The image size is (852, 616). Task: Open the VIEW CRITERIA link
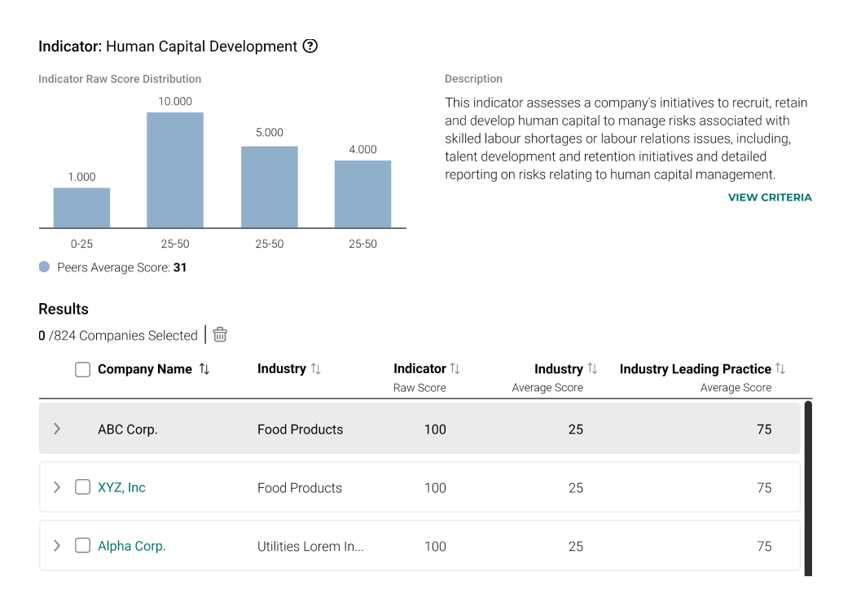point(770,197)
